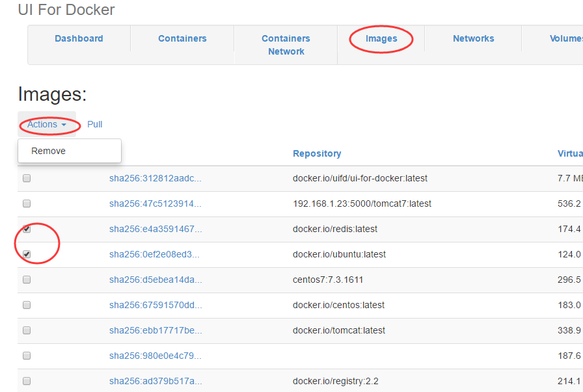The width and height of the screenshot is (583, 392).
Task: Open image sha256:980e0e4c79...
Action: click(156, 356)
